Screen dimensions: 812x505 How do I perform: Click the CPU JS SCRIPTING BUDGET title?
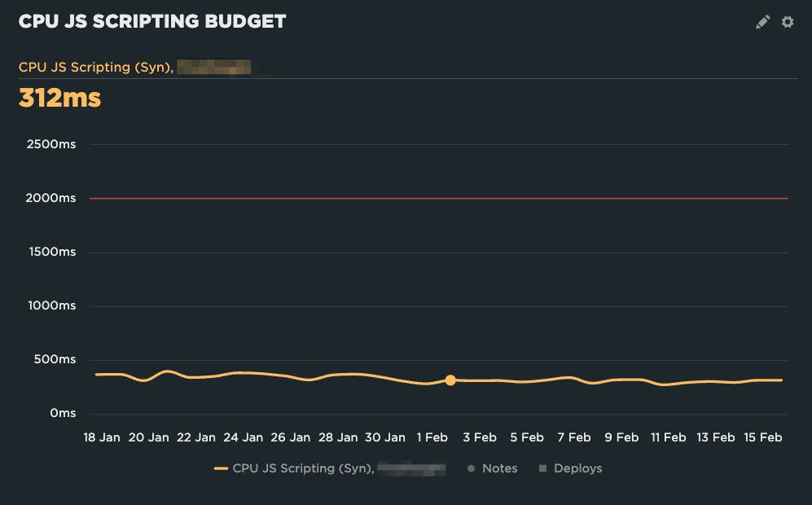151,20
